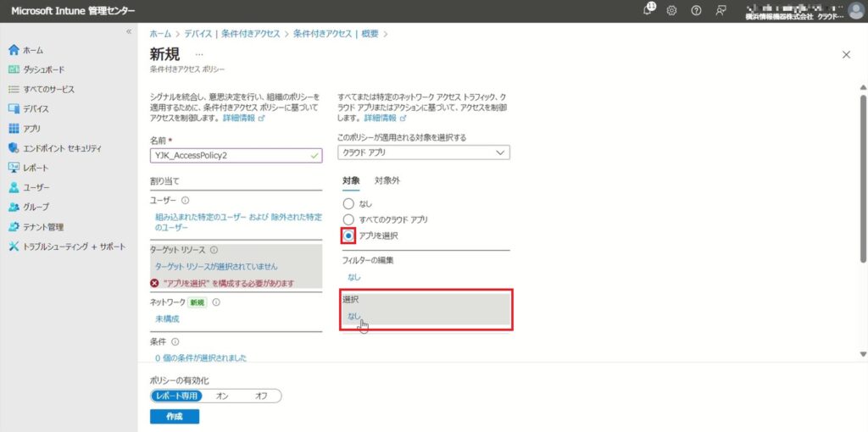Collapse the sidebar with double chevron

[129, 31]
